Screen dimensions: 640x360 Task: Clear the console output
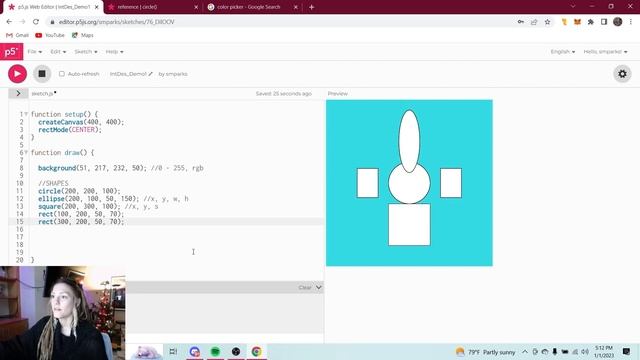(304, 287)
